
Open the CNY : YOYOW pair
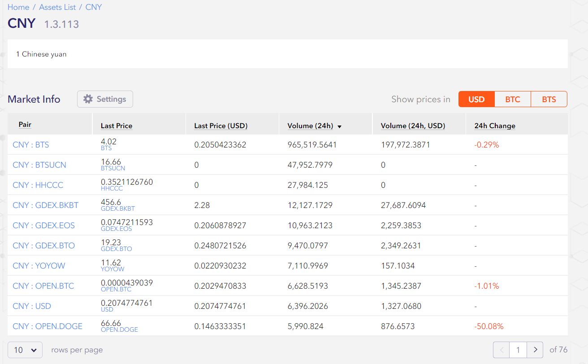tap(39, 266)
